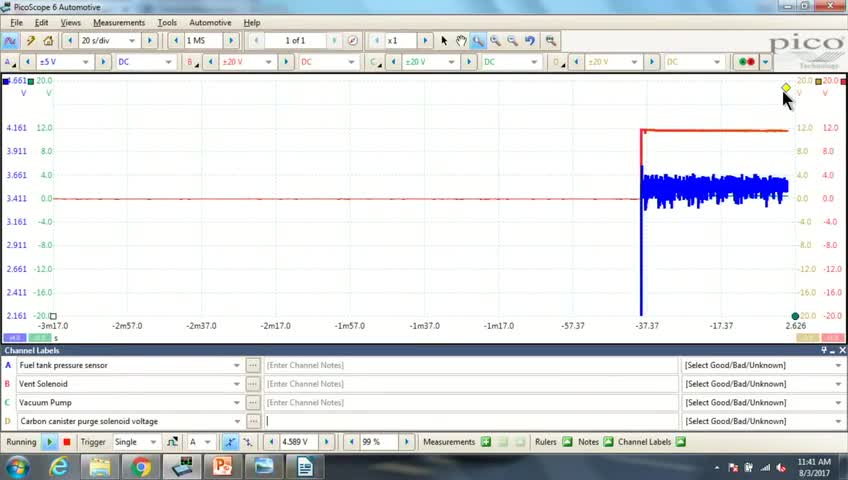This screenshot has width=848, height=480.
Task: Open Chrome from the taskbar
Action: point(141,466)
